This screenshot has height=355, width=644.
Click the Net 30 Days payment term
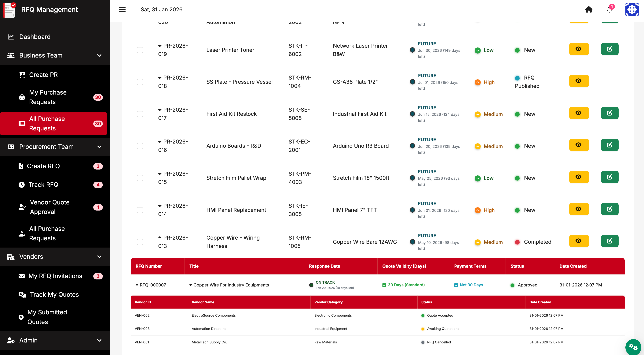(x=469, y=285)
